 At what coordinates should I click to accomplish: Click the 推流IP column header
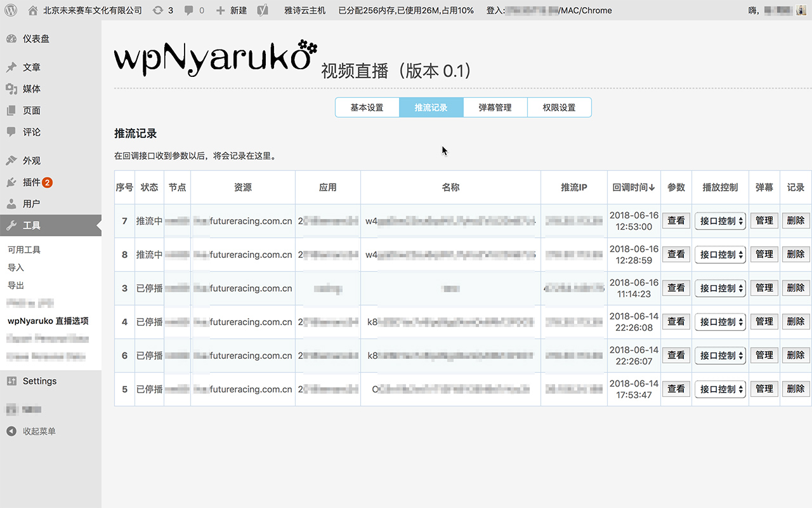pyautogui.click(x=574, y=187)
